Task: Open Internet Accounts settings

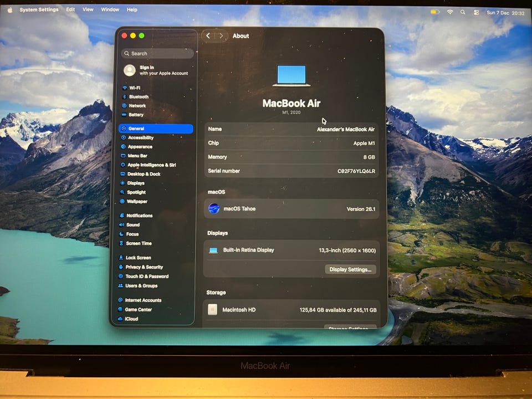Action: coord(140,300)
